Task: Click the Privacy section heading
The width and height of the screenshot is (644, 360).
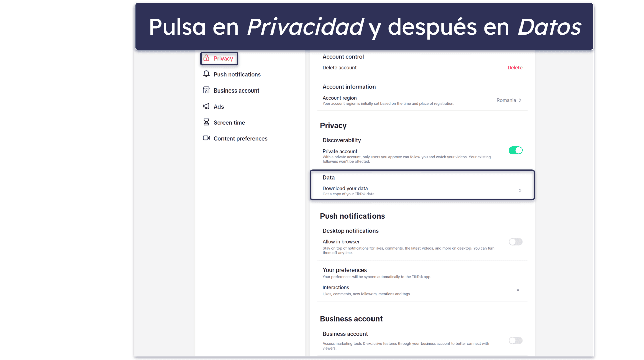Action: [333, 126]
